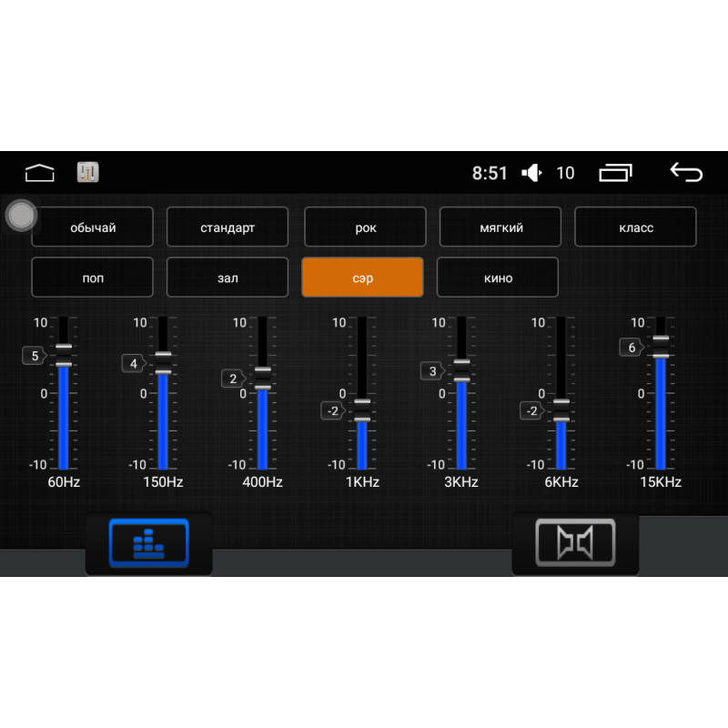Click the 400Hz band label
This screenshot has height=728, width=728.
[262, 482]
